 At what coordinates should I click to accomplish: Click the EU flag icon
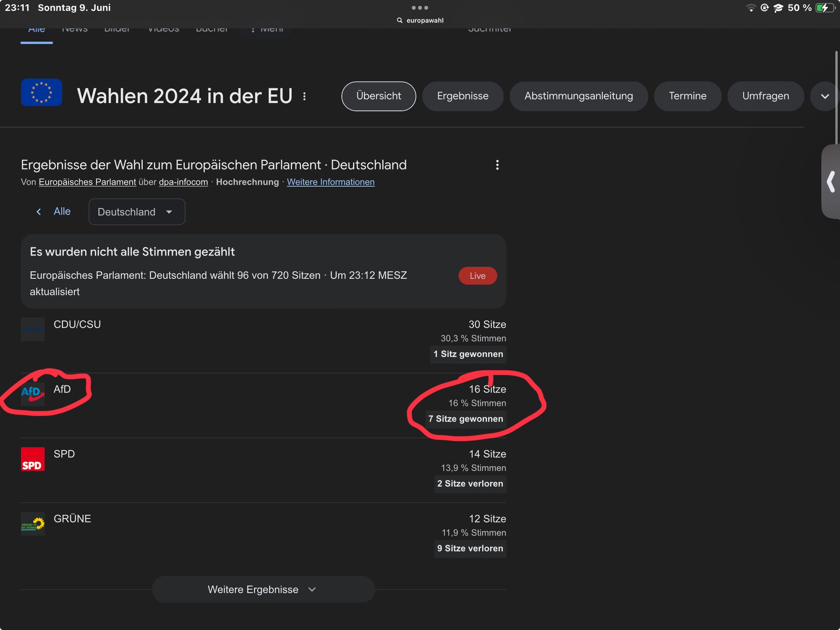tap(42, 92)
